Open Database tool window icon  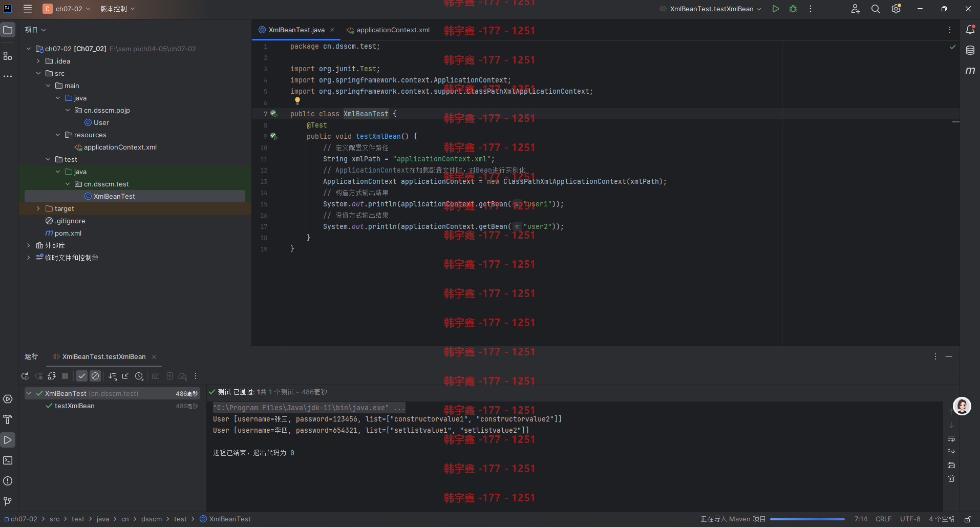tap(970, 50)
